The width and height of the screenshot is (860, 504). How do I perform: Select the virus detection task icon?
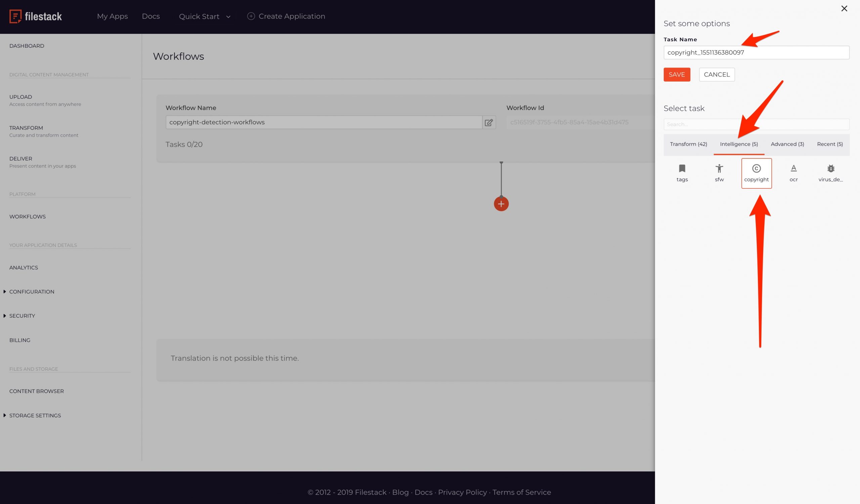click(830, 173)
